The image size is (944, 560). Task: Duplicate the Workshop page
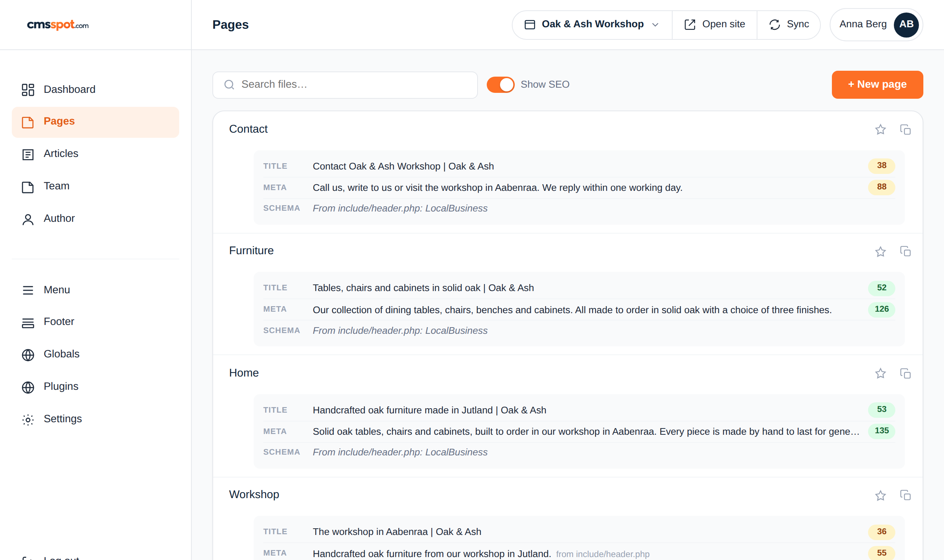point(905,495)
